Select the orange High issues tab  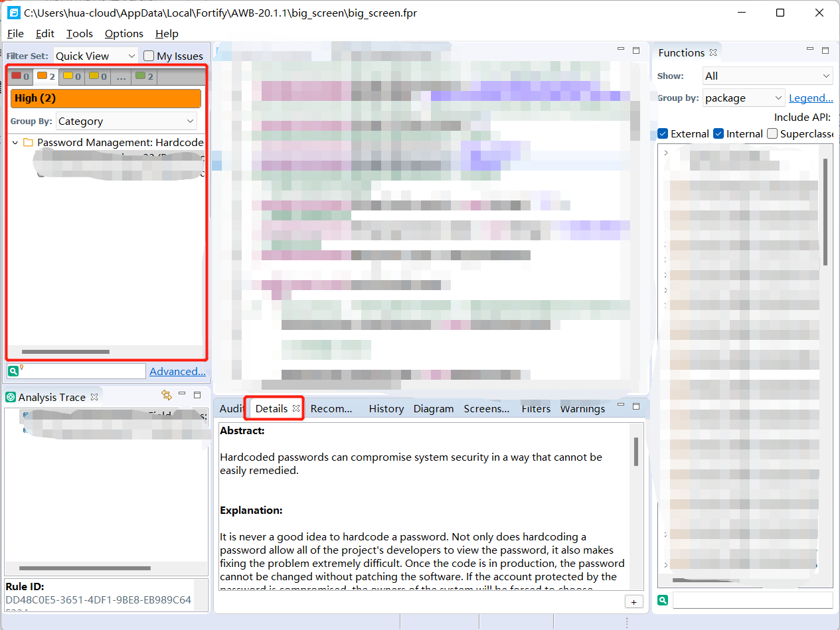tap(46, 76)
